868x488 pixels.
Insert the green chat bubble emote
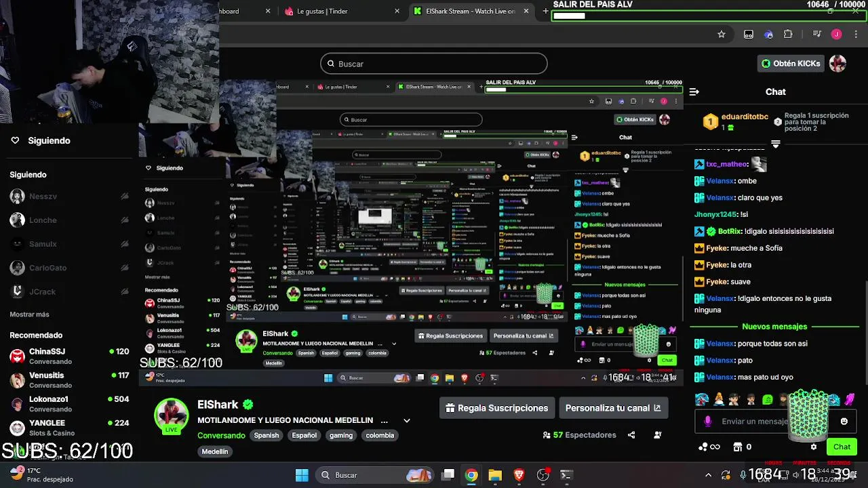[767, 400]
